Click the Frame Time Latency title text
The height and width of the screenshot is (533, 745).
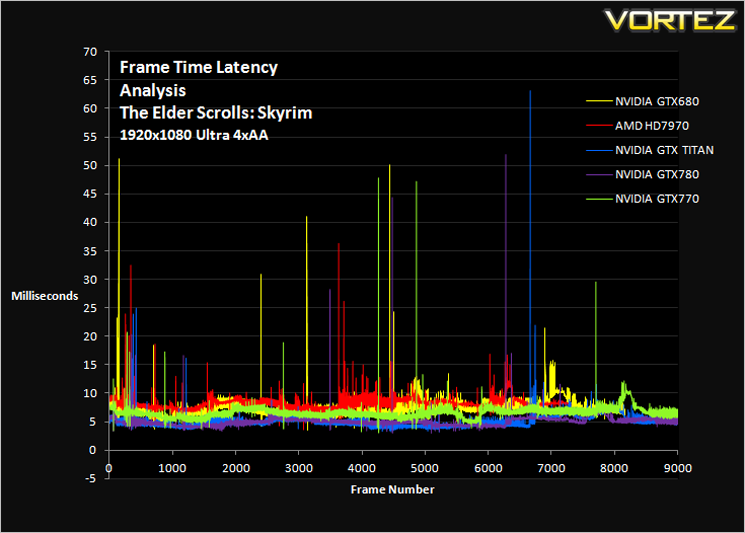click(x=199, y=67)
